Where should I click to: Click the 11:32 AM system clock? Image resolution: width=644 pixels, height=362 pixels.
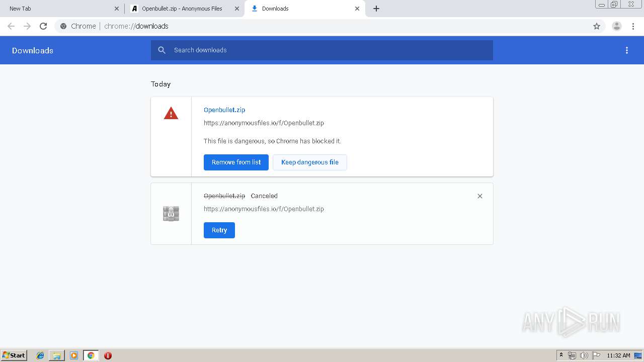pos(618,355)
